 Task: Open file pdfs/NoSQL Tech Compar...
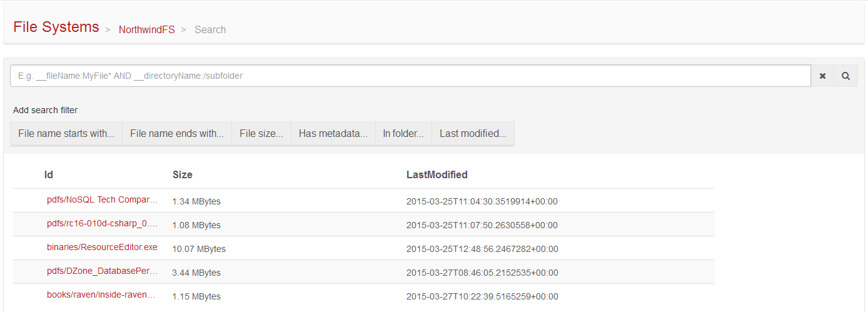[x=103, y=200]
